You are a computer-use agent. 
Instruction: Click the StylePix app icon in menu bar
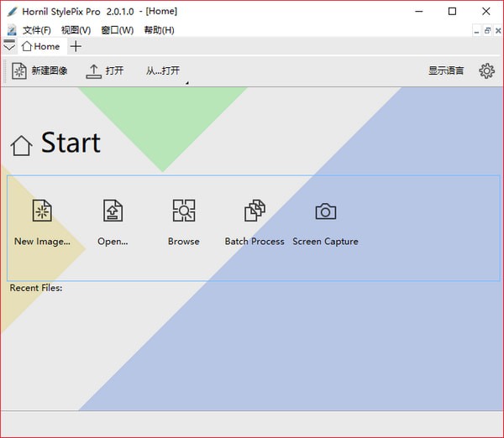pyautogui.click(x=11, y=30)
